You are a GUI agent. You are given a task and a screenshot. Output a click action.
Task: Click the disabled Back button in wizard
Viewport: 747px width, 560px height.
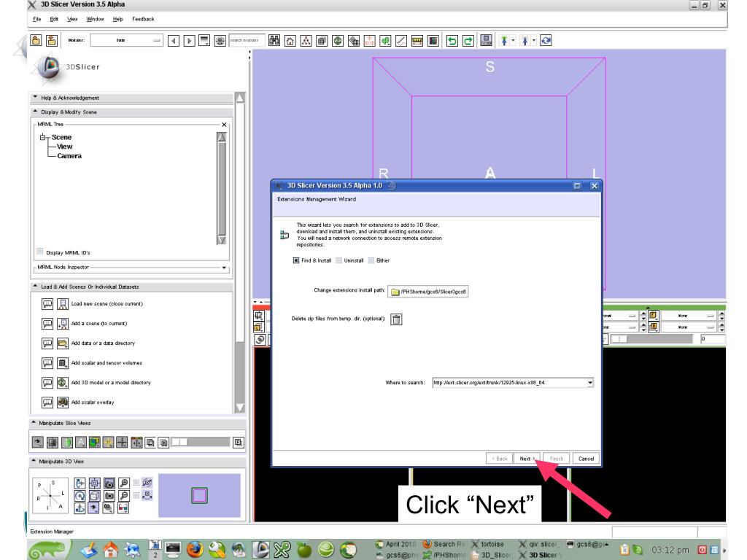coord(499,459)
